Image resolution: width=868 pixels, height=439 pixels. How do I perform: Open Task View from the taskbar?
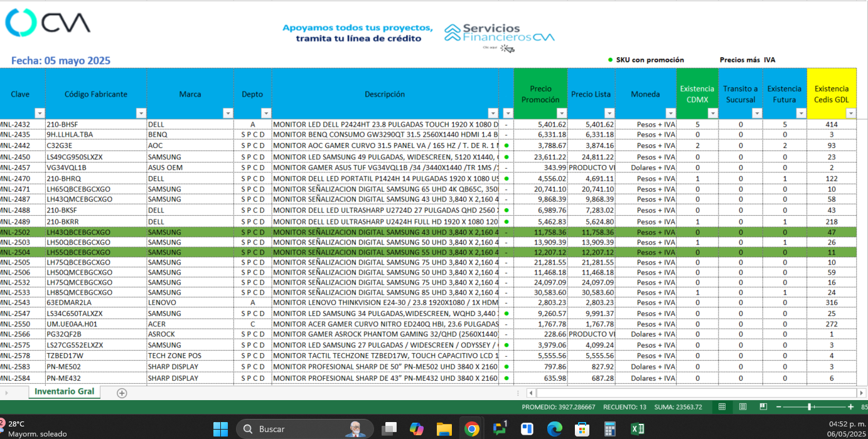pos(389,429)
